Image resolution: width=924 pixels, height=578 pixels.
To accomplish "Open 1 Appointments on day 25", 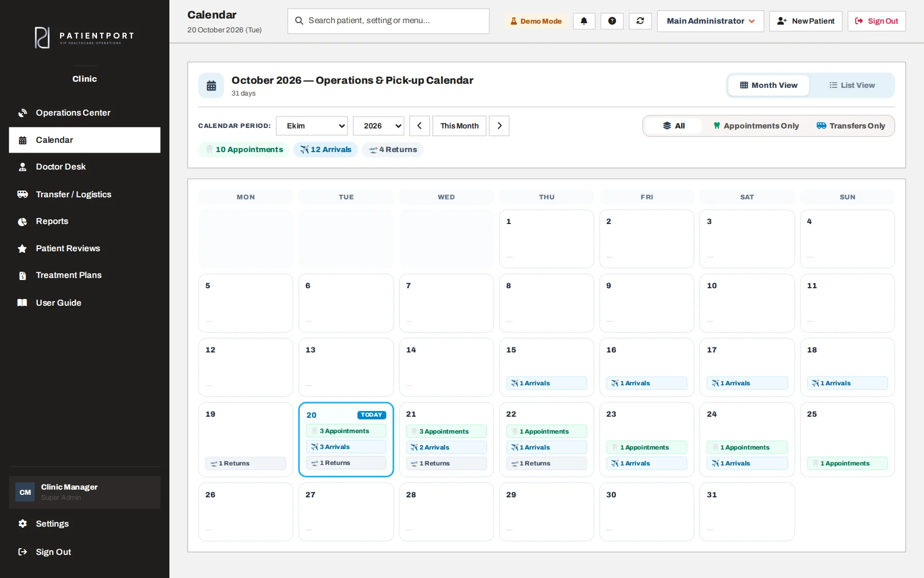I will [847, 463].
